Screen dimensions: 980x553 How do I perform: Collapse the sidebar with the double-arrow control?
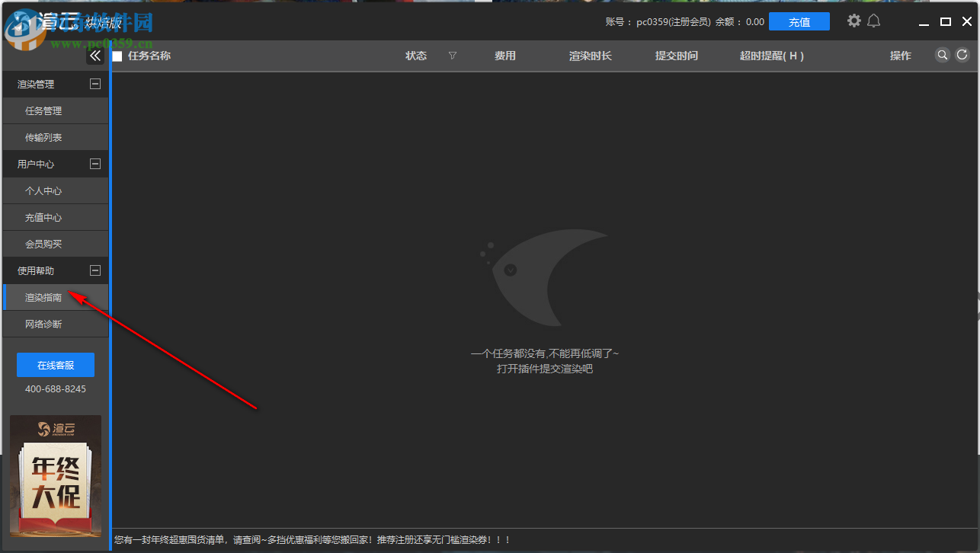pyautogui.click(x=95, y=55)
